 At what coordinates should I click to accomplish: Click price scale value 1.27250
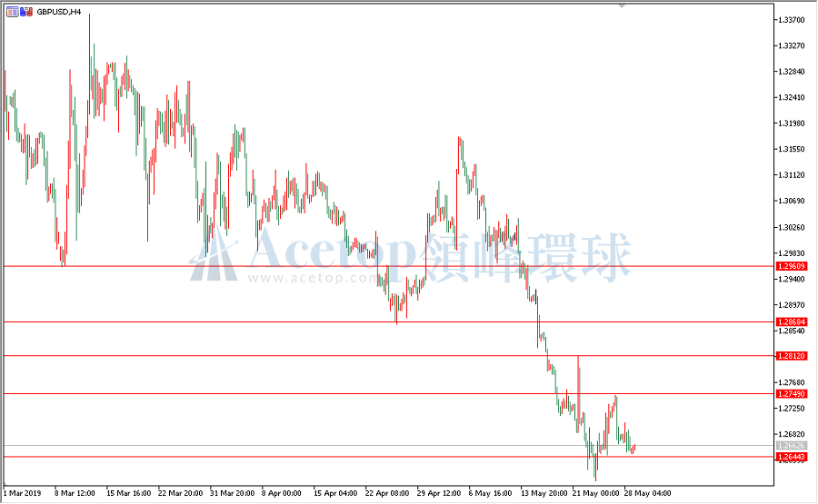point(792,408)
